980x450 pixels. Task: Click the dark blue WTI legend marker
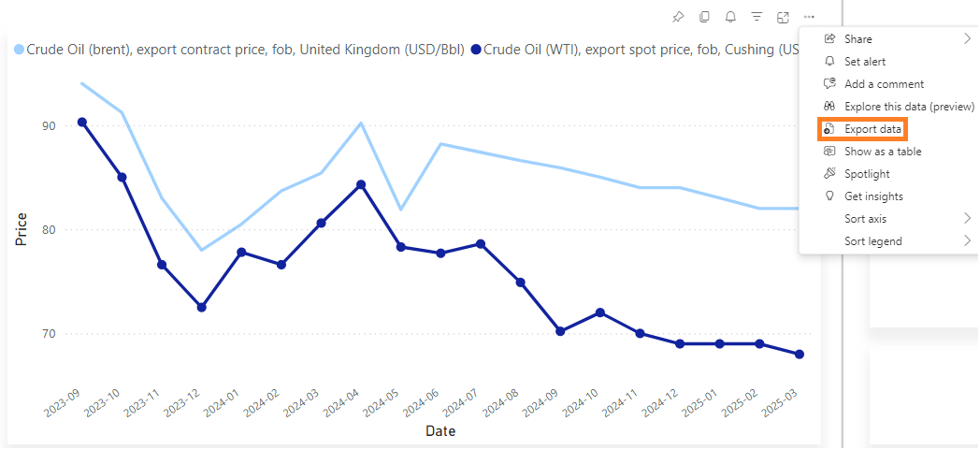tap(477, 49)
